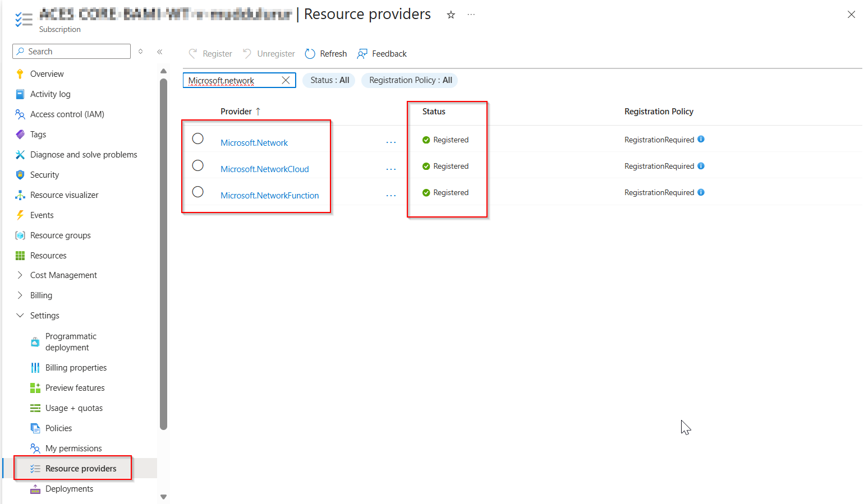864x504 pixels.
Task: Open context menu for Microsoft.Network row
Action: 391,142
